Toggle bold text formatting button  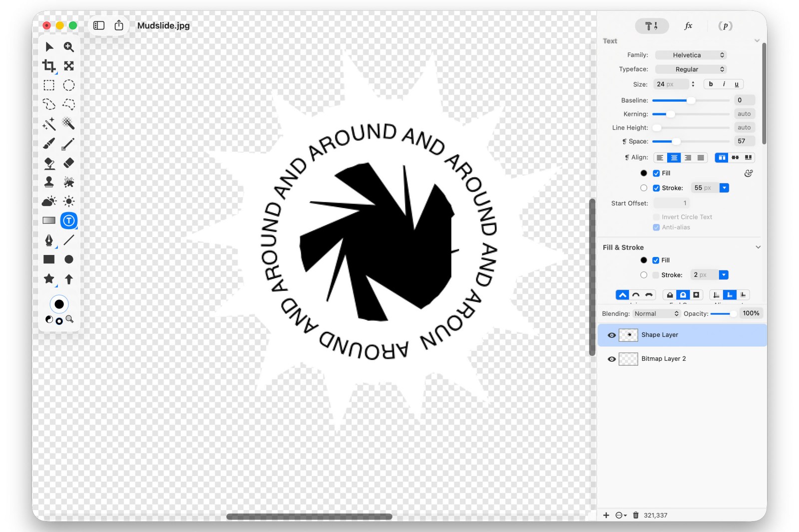[x=711, y=84]
